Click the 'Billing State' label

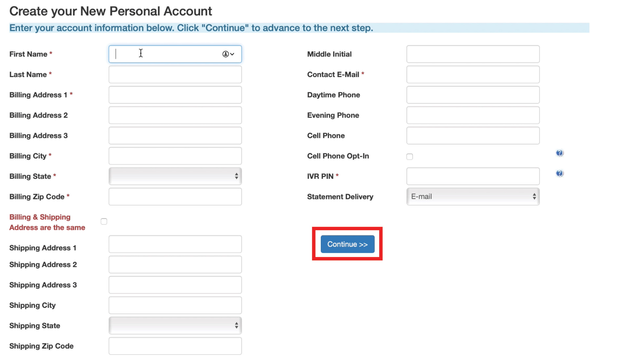click(x=30, y=176)
